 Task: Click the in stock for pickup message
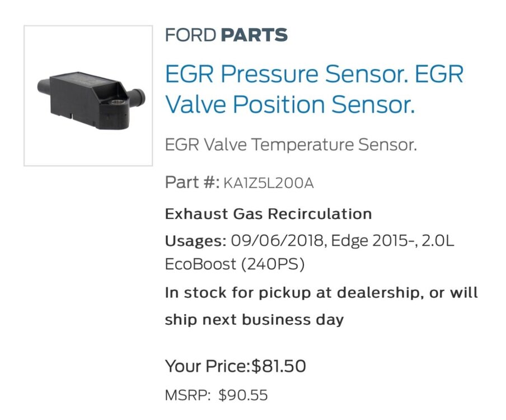tap(321, 292)
